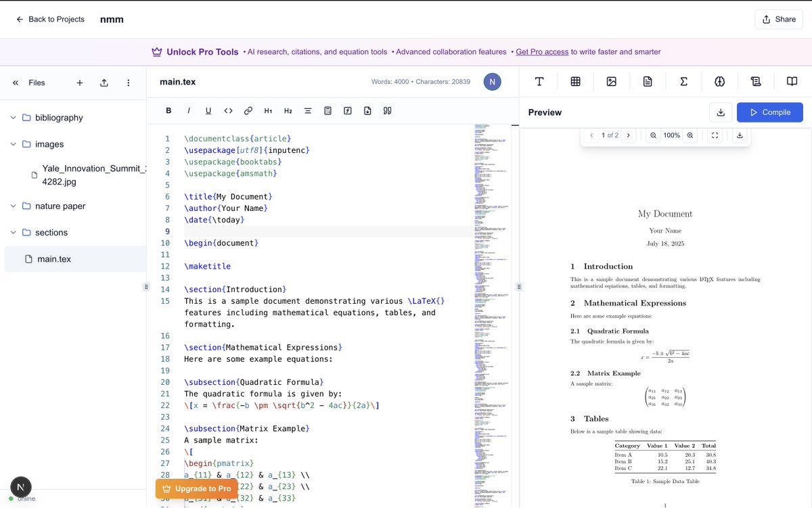Image resolution: width=812 pixels, height=508 pixels.
Task: Insert code snippet with angle brackets icon
Action: 229,111
